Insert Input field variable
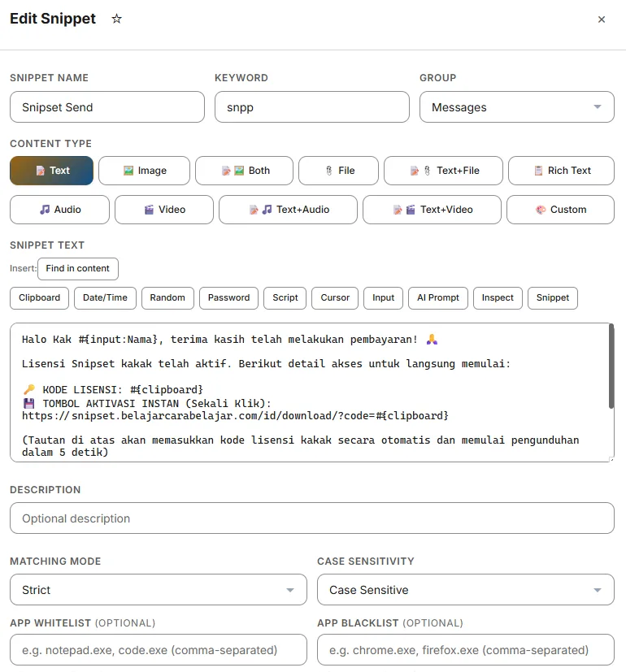Screen dimensions: 626x672 click(x=383, y=298)
